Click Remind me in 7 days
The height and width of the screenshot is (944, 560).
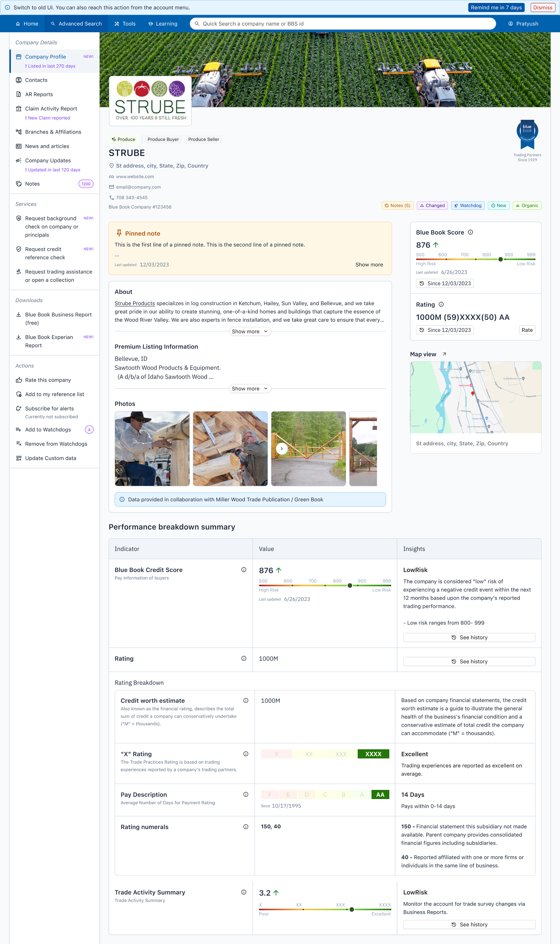(x=496, y=7)
